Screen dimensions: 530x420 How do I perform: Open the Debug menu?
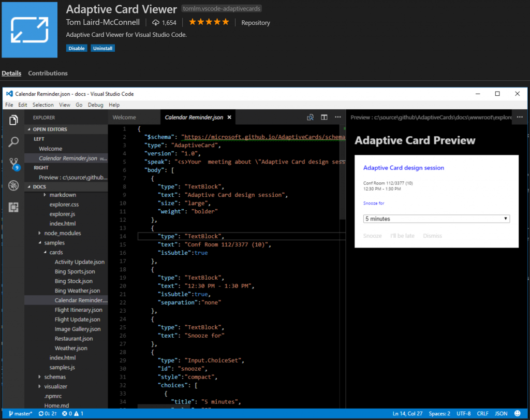[x=95, y=105]
